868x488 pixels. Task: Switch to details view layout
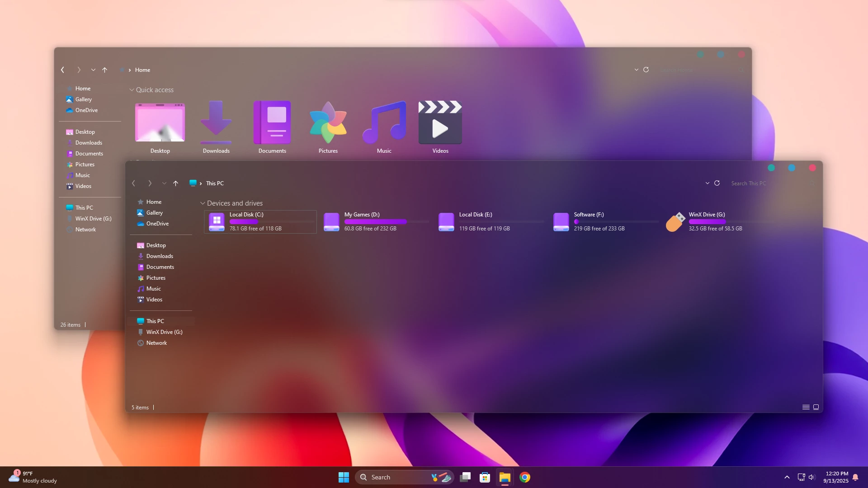pos(806,407)
